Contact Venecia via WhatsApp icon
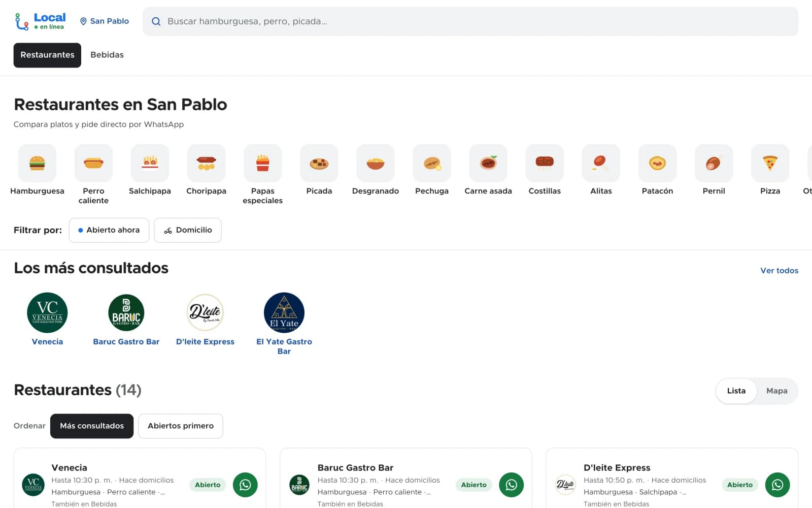Image resolution: width=812 pixels, height=508 pixels. (x=245, y=485)
